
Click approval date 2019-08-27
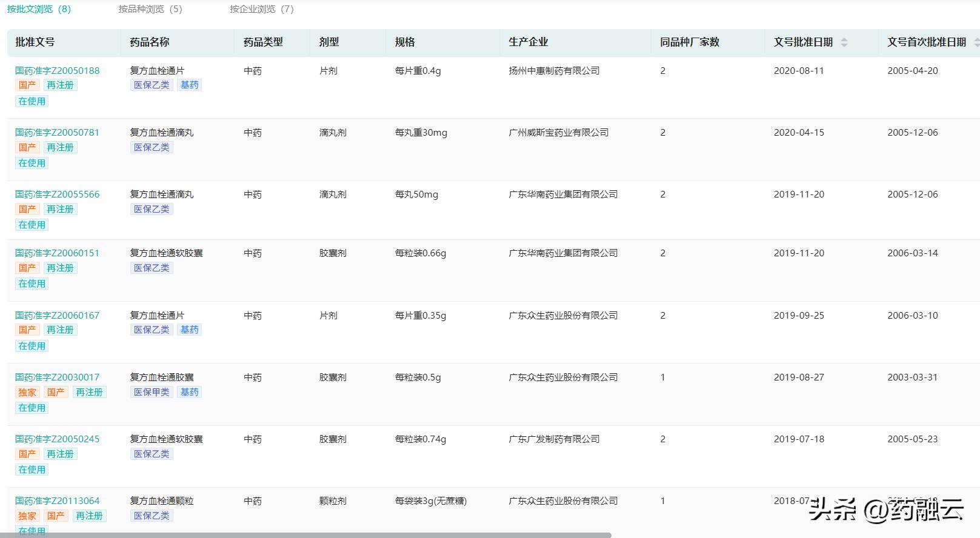799,377
